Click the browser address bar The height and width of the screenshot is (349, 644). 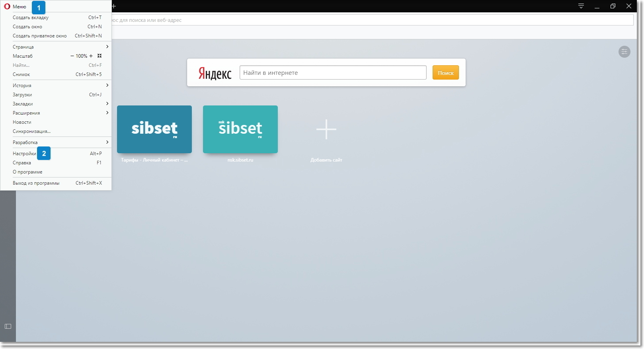[x=372, y=20]
